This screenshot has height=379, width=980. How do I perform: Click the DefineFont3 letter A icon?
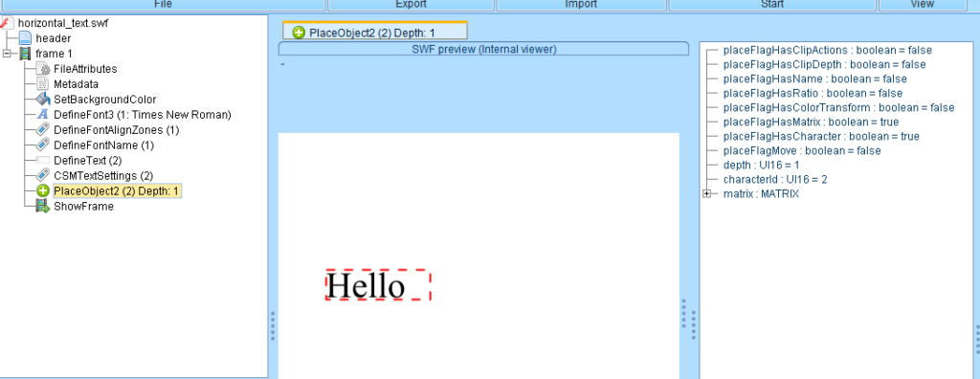(x=42, y=115)
